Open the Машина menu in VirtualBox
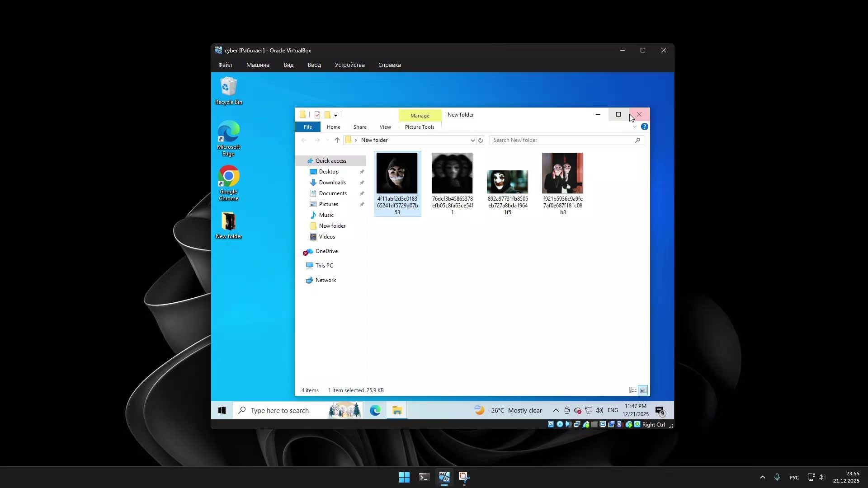Image resolution: width=868 pixels, height=488 pixels. pyautogui.click(x=258, y=65)
